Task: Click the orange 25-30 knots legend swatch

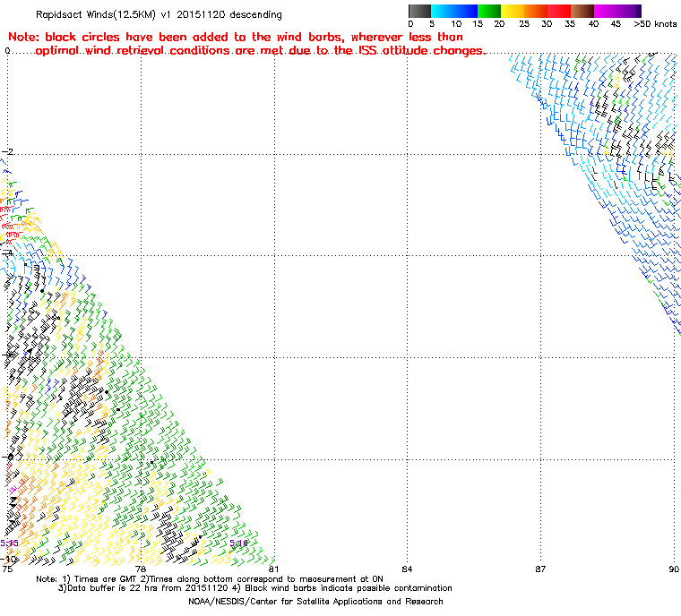Action: [x=536, y=11]
